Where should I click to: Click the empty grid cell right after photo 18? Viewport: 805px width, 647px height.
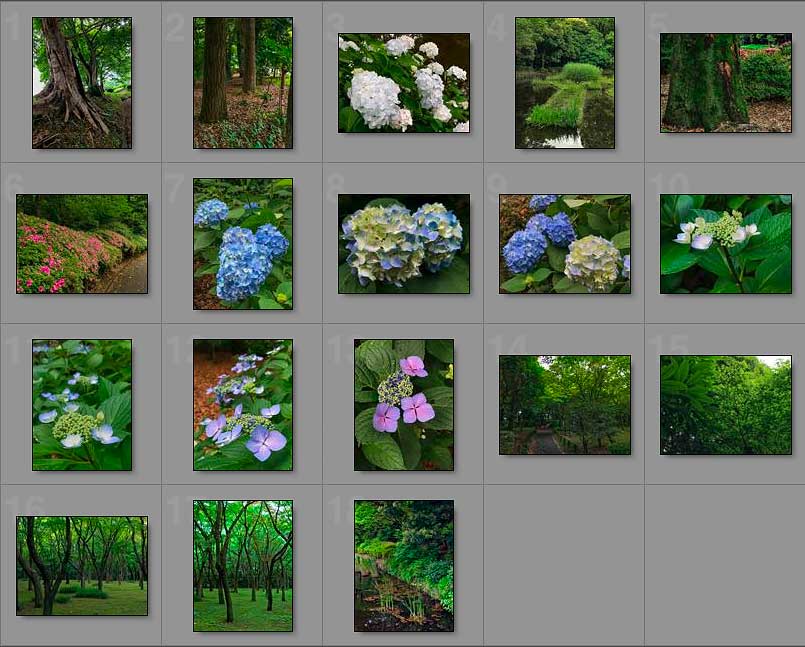(x=565, y=566)
